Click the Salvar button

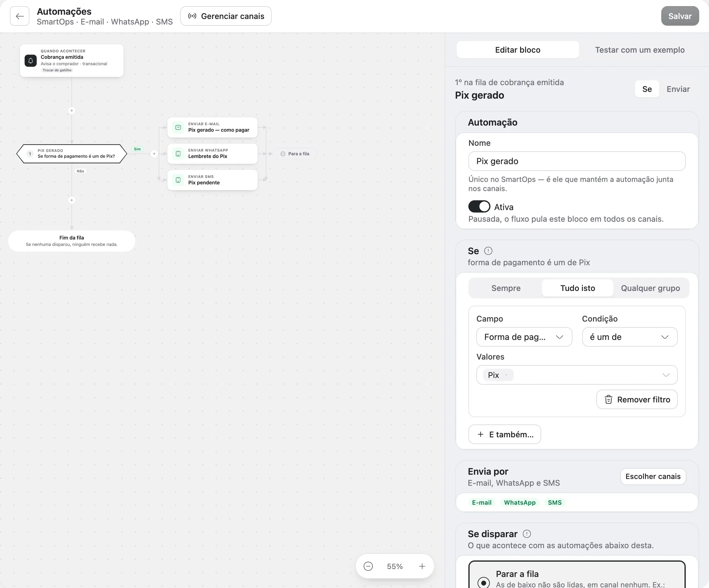[x=680, y=16]
